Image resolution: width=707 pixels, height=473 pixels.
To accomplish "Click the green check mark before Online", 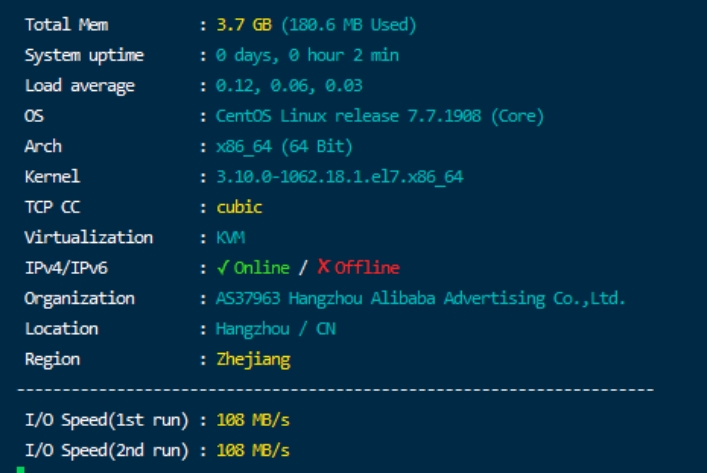I will point(223,267).
